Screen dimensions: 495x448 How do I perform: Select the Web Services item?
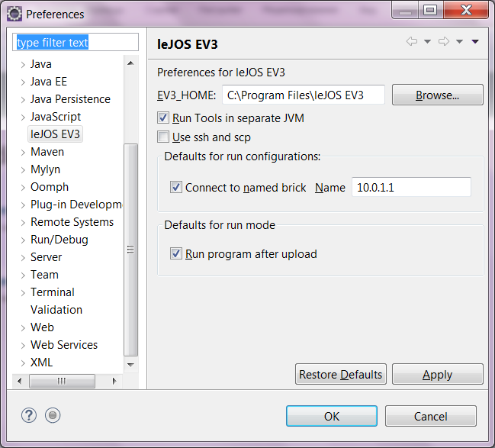(64, 345)
